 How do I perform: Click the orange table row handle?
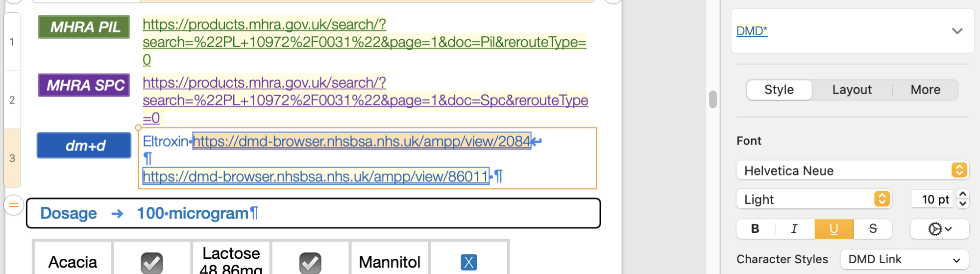click(x=14, y=205)
